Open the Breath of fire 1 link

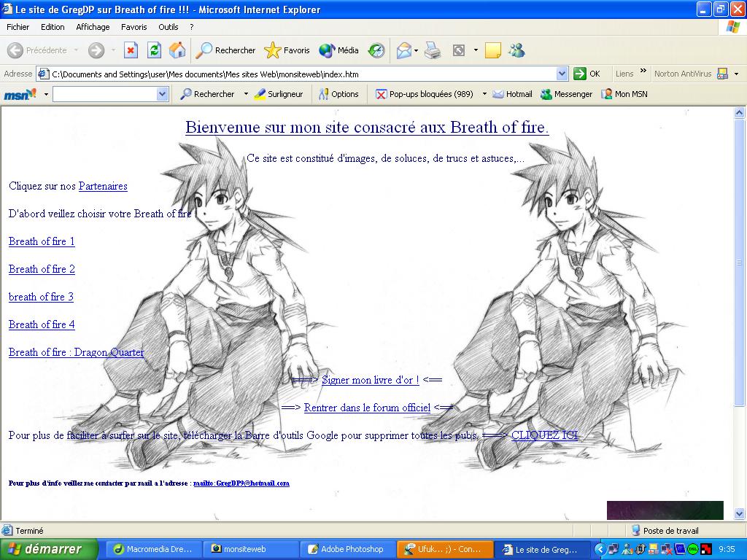click(x=42, y=241)
